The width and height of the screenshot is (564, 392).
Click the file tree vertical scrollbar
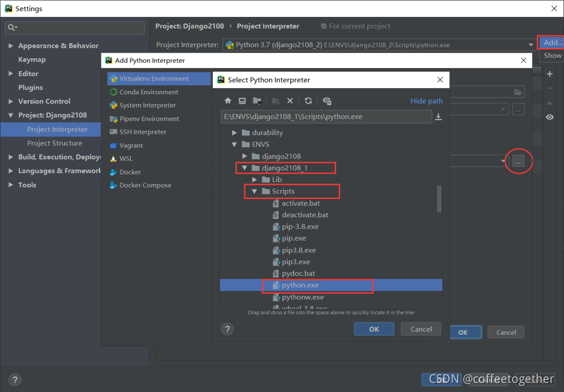point(439,199)
